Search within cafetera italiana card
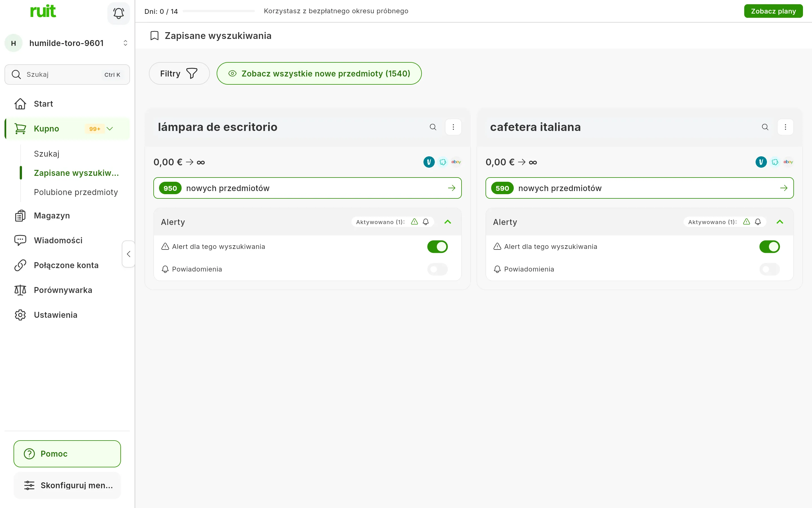This screenshot has width=812, height=508. (x=765, y=127)
